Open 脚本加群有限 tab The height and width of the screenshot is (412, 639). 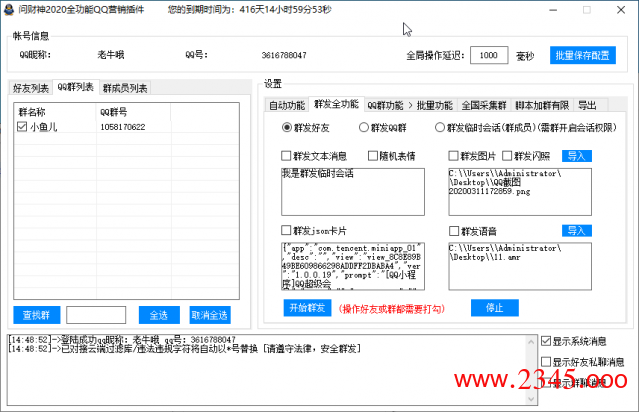542,105
